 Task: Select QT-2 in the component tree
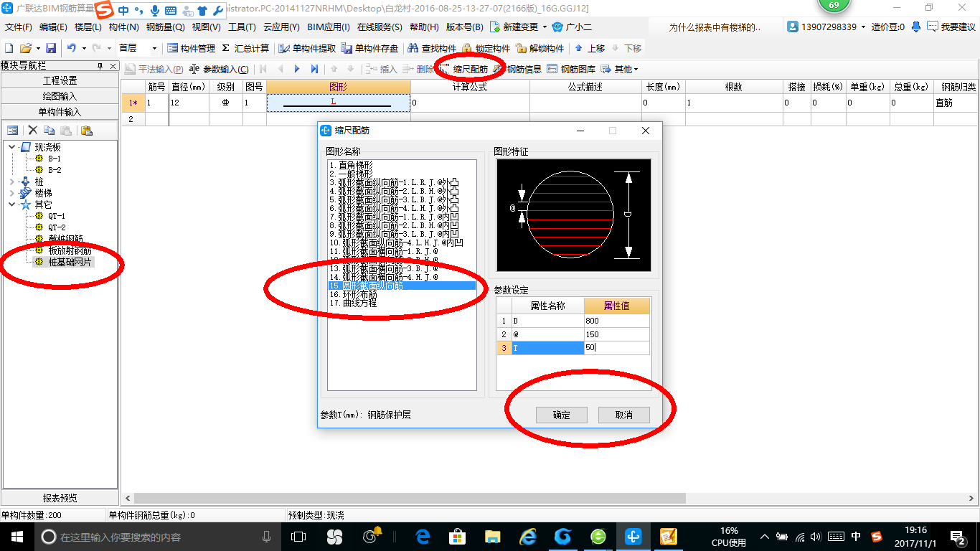point(57,227)
